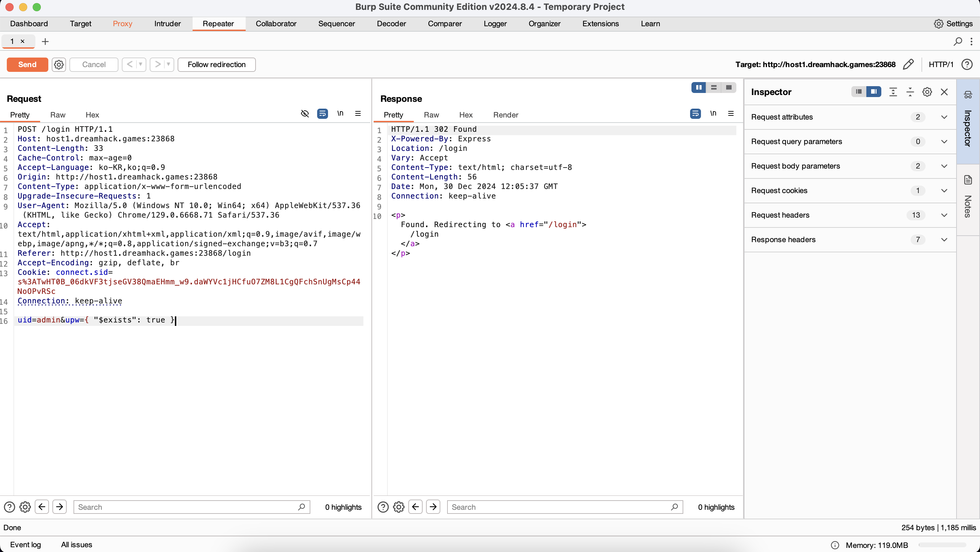Toggle response line wrap button
The width and height of the screenshot is (980, 552).
(695, 113)
